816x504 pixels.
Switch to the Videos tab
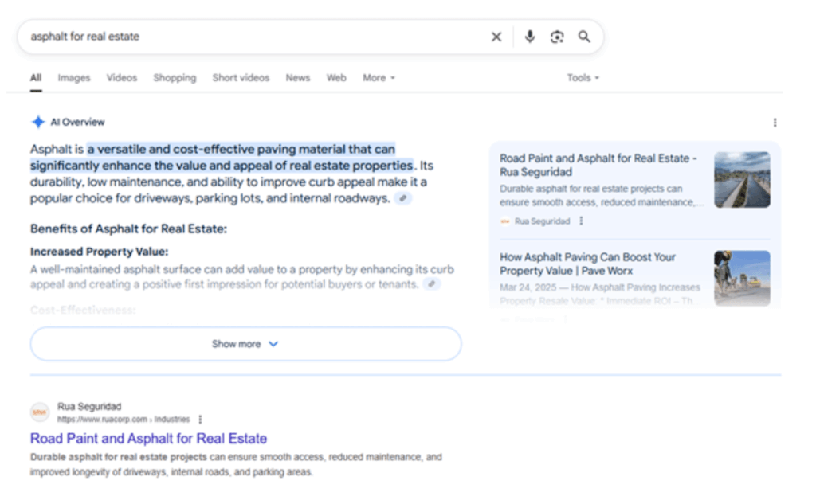pos(122,77)
